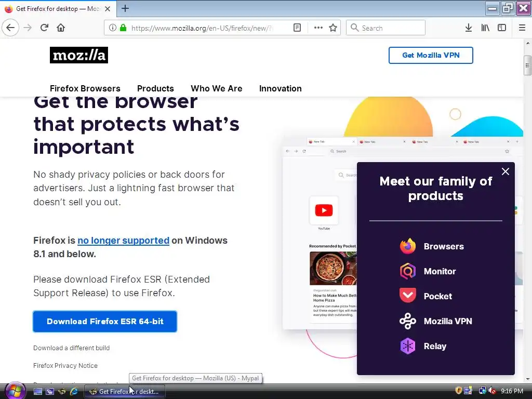Open a new tab with plus button
The image size is (532, 399).
tap(125, 8)
